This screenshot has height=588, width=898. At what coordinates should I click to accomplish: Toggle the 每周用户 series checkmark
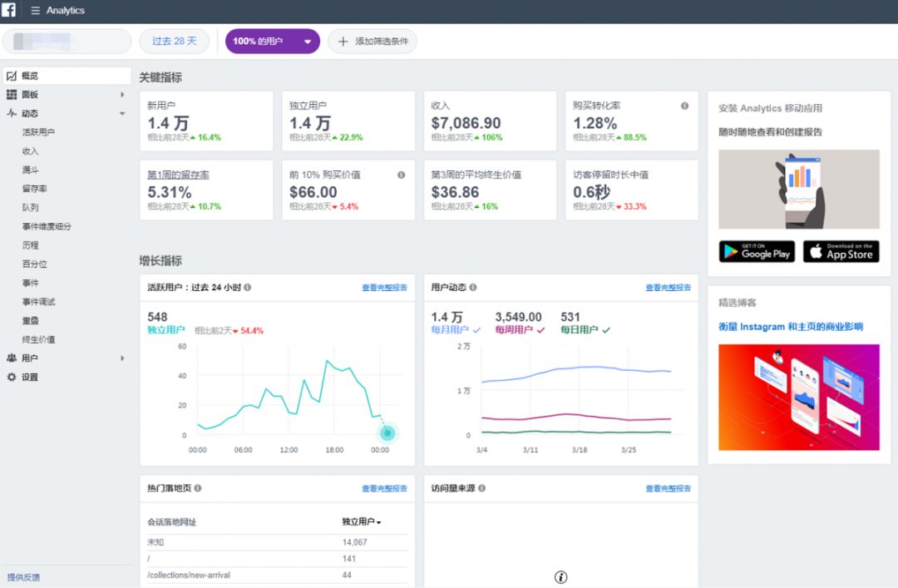pos(540,330)
